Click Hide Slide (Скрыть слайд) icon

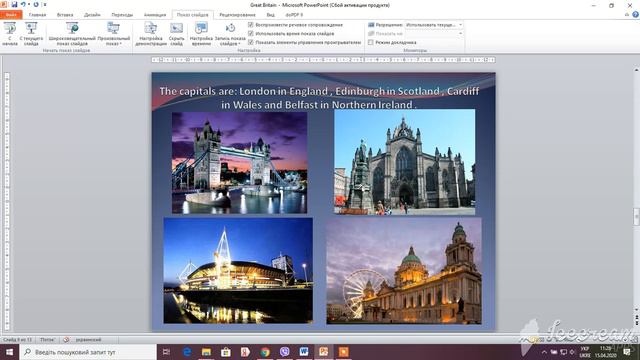tap(176, 28)
